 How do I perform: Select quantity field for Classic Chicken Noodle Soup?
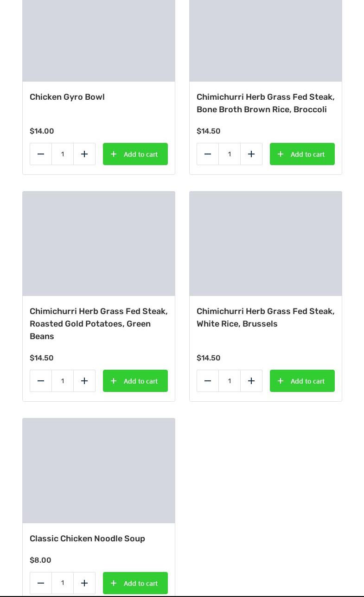click(63, 583)
